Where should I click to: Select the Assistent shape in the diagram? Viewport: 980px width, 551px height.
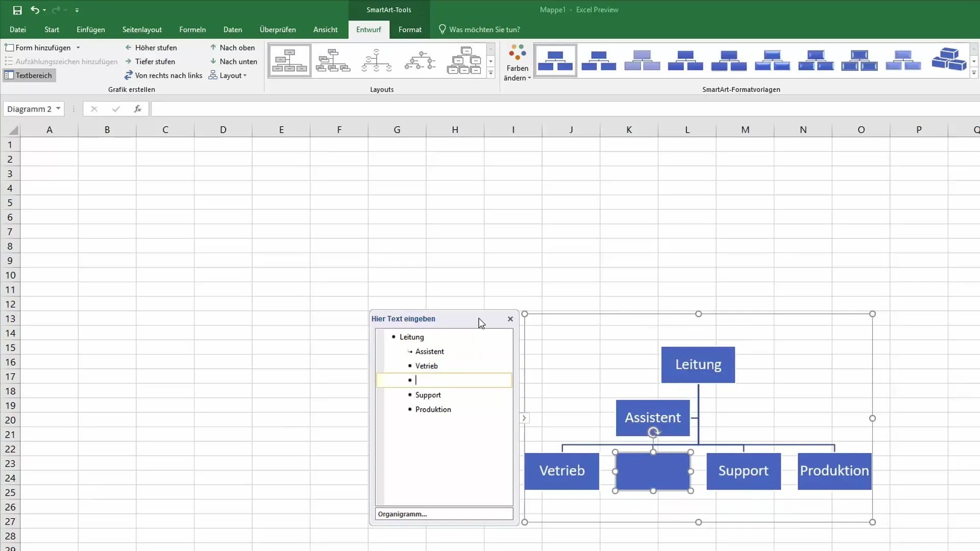pyautogui.click(x=652, y=418)
